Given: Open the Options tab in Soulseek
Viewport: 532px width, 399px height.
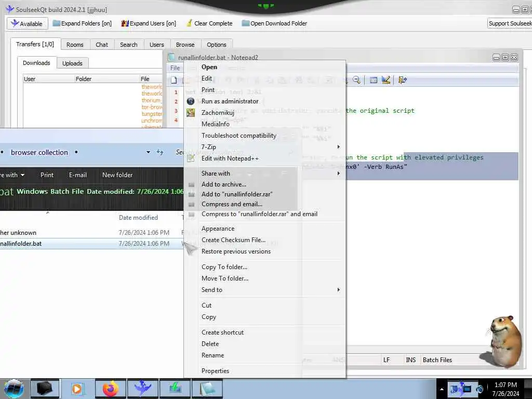Looking at the screenshot, I should [217, 45].
